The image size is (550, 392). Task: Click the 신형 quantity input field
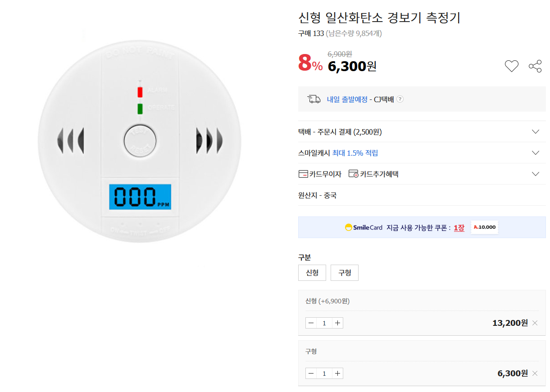324,323
